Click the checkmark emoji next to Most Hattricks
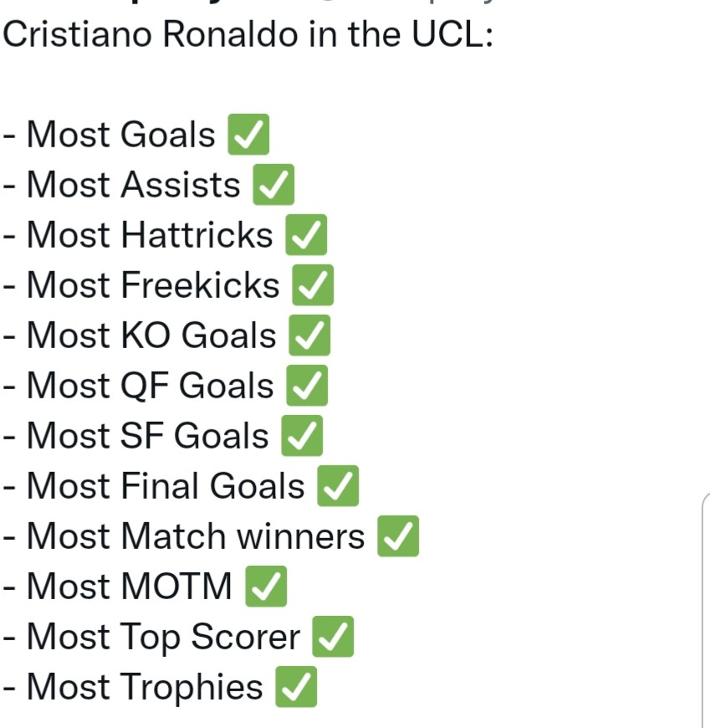 pyautogui.click(x=306, y=236)
